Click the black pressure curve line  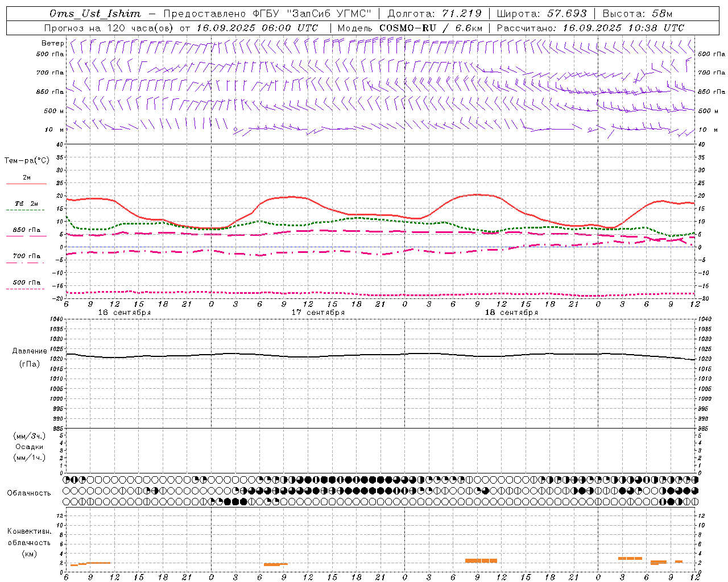381,355
